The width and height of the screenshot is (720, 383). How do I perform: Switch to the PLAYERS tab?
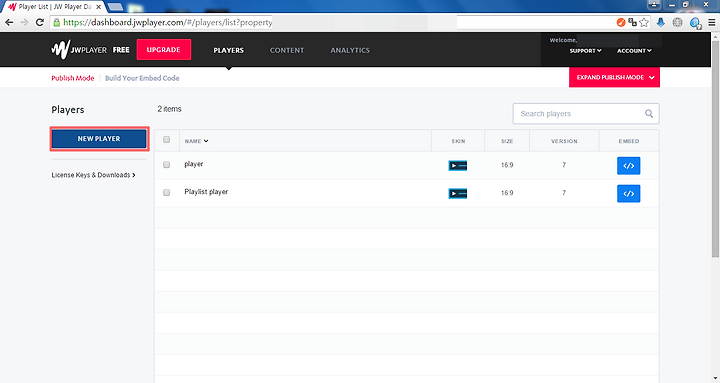point(228,50)
